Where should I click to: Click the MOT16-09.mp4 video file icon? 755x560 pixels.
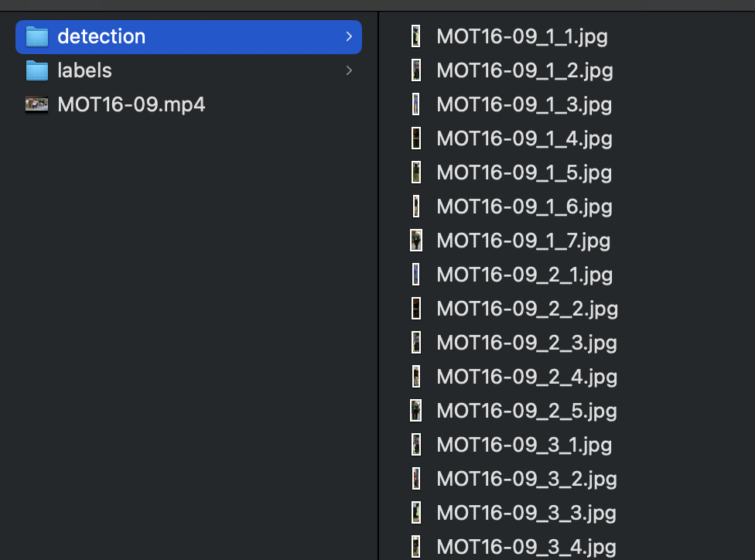(36, 104)
